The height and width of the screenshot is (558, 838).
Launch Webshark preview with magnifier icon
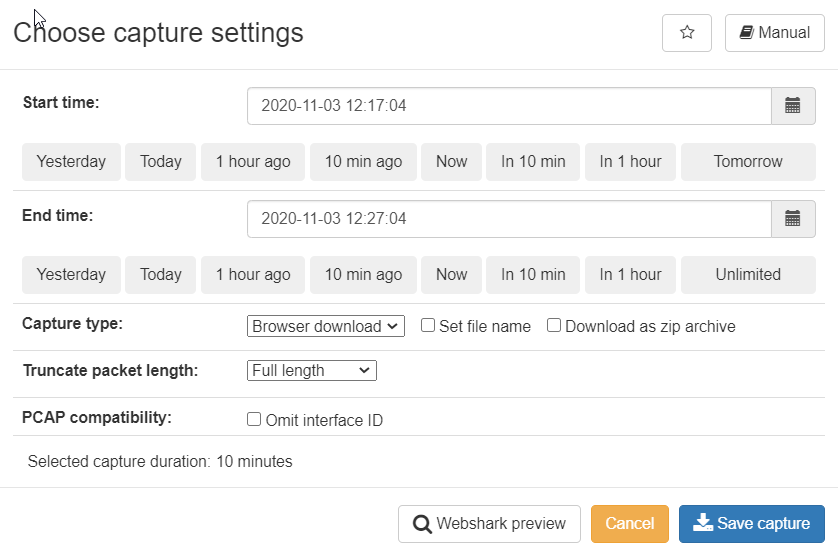(489, 524)
